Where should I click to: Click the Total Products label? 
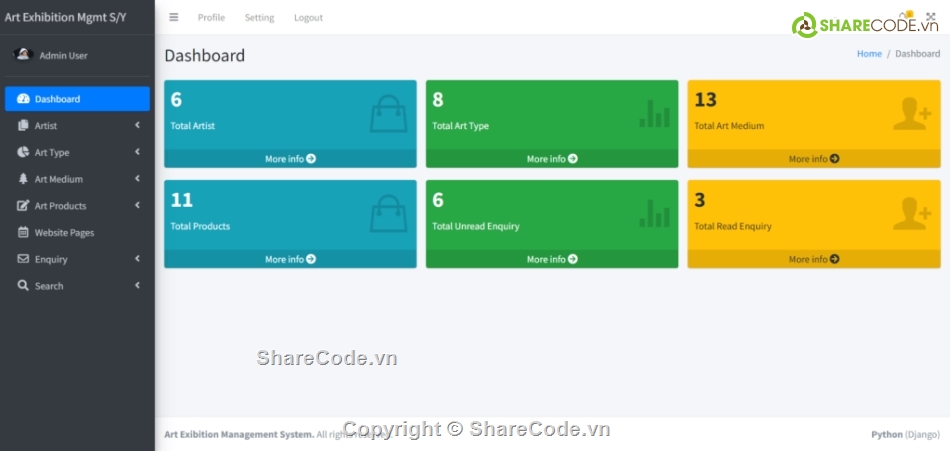[x=200, y=226]
